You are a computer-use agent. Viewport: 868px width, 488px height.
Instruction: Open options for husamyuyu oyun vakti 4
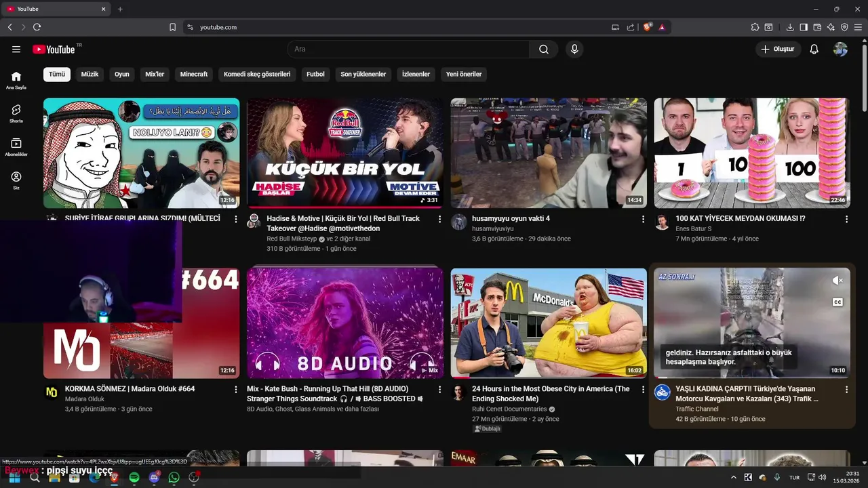(x=644, y=220)
